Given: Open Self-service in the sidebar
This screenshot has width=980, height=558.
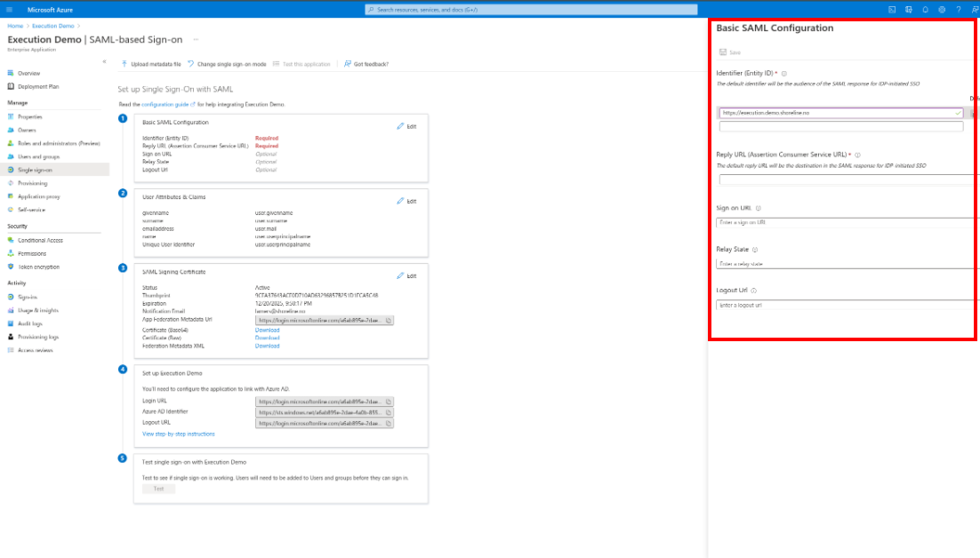Looking at the screenshot, I should (x=31, y=210).
